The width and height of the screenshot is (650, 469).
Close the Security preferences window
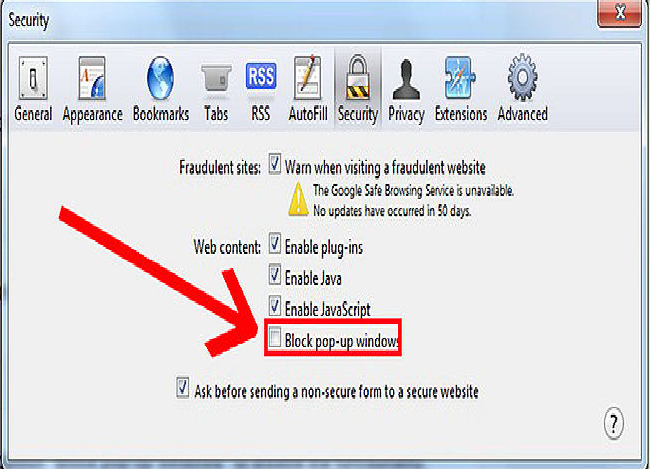pos(620,13)
